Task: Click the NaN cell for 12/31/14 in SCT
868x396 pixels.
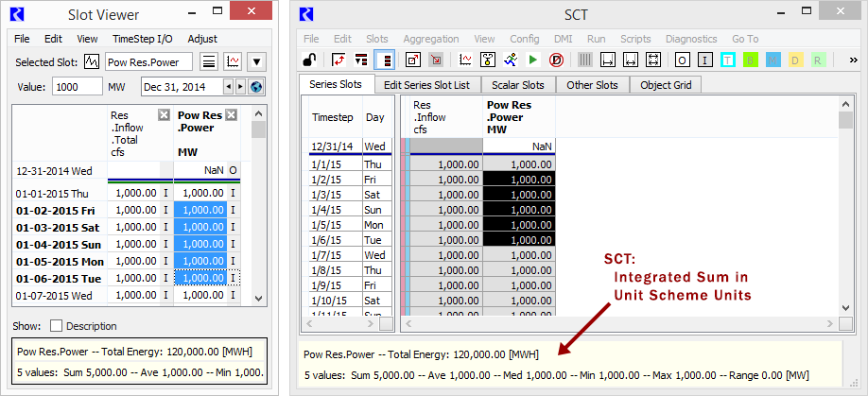Action: click(x=519, y=146)
